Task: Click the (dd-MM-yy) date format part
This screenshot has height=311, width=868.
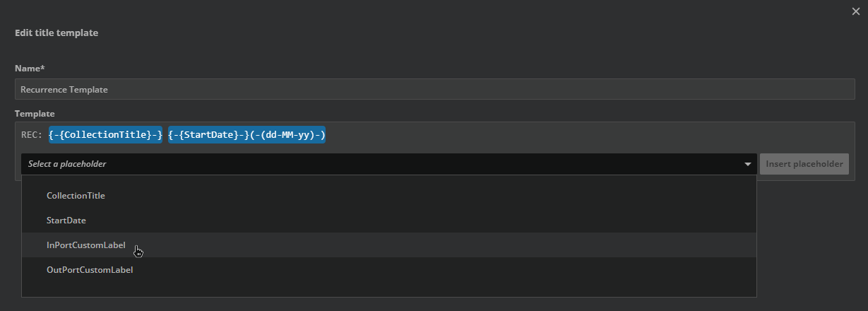Action: point(289,135)
